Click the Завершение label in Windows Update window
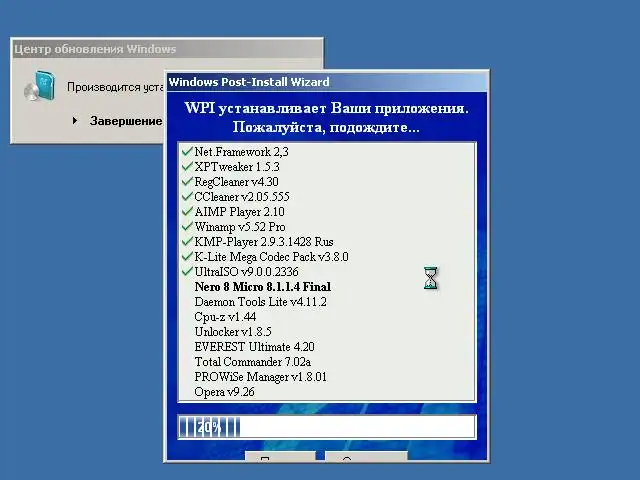640x480 pixels. click(x=126, y=121)
